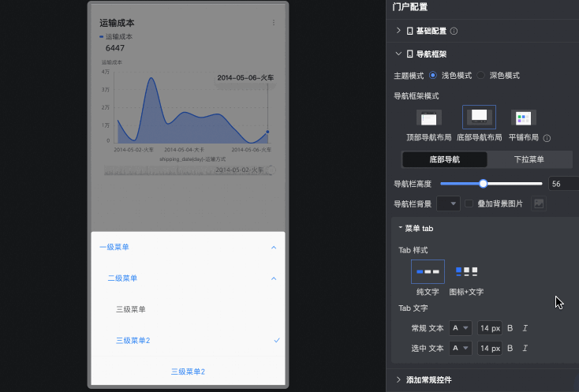Collapse 一级菜单 with its chevron
This screenshot has width=579, height=392.
(274, 248)
